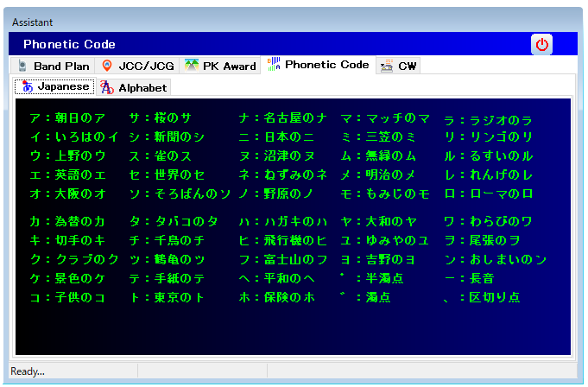Click the entry ヌ:沼津のヌ
The image size is (588, 387).
(x=276, y=156)
